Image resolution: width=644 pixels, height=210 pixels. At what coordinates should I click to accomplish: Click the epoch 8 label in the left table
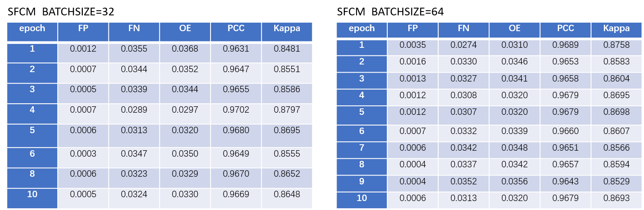[x=32, y=174]
